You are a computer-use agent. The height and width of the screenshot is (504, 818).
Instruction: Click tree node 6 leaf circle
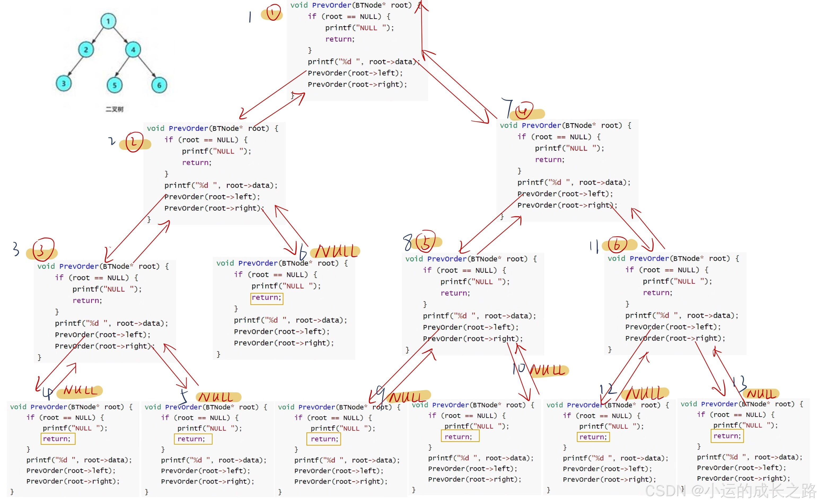coord(159,85)
